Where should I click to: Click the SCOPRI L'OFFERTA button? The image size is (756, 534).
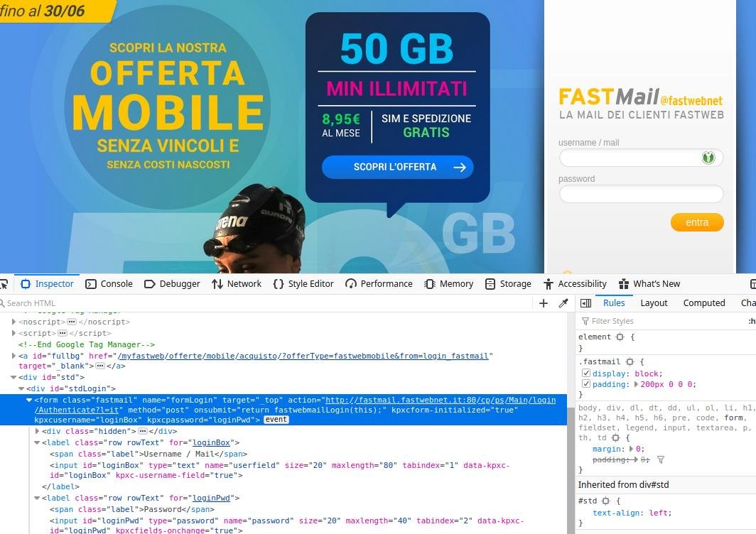(x=397, y=167)
